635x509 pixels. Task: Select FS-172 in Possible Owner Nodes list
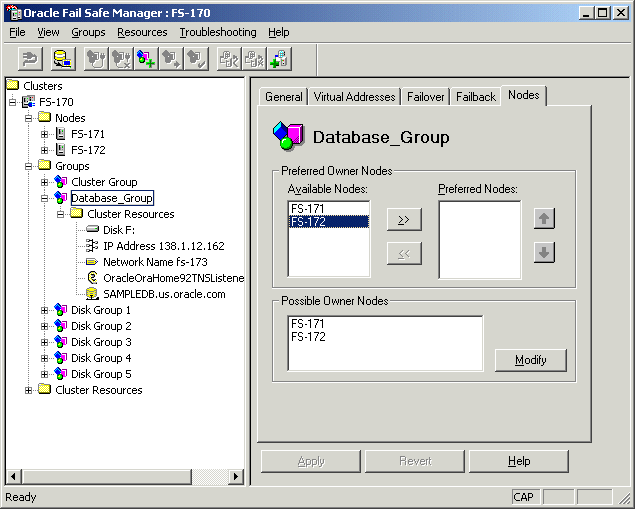tap(385, 336)
